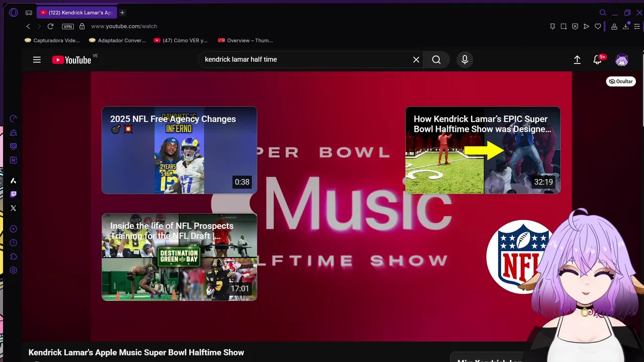Open Aria AI in sidebar

(x=14, y=180)
